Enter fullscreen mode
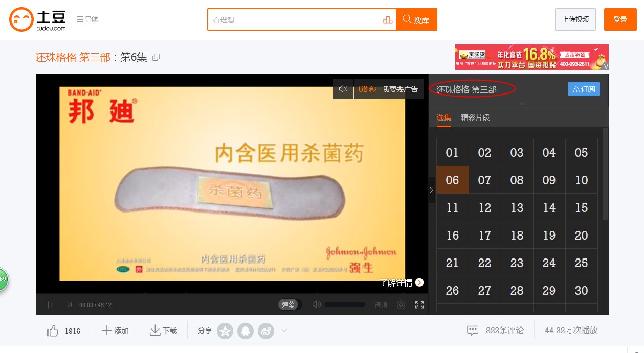Image resolution: width=644 pixels, height=353 pixels. [419, 304]
